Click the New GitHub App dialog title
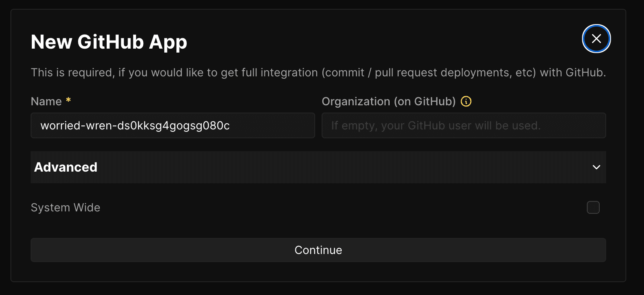Viewport: 644px width, 295px height. (x=109, y=41)
